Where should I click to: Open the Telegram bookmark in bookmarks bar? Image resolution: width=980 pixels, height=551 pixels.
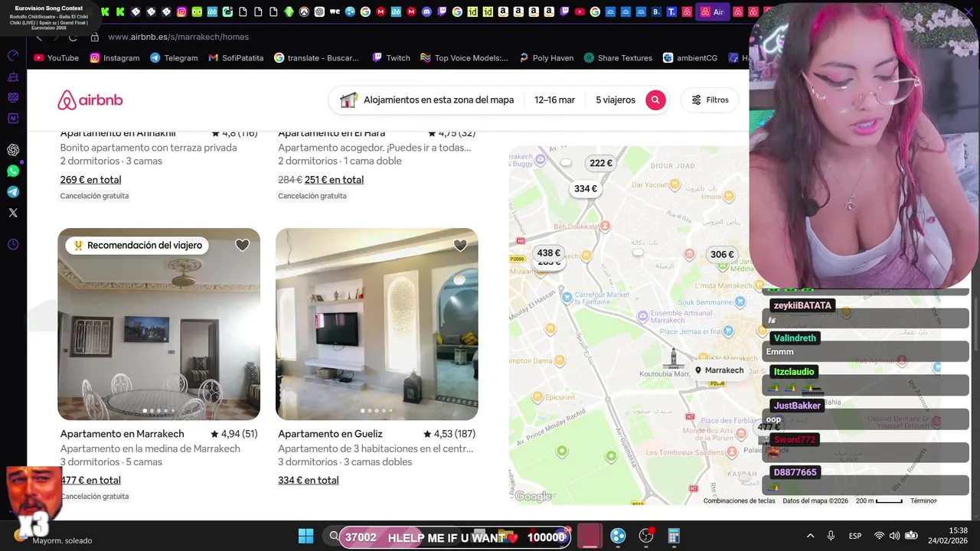click(x=174, y=58)
